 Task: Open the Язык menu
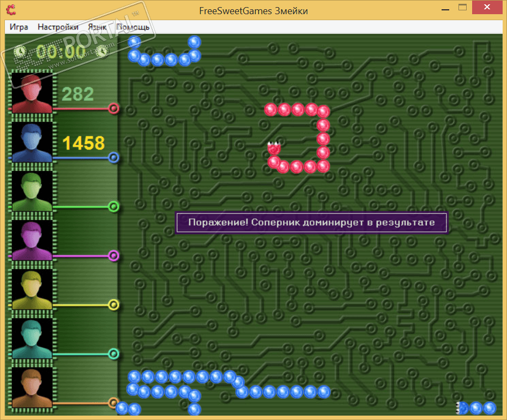tap(97, 27)
